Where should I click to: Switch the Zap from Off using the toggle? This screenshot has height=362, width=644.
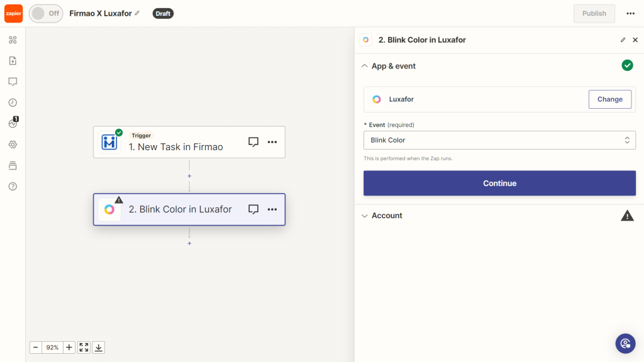(45, 13)
